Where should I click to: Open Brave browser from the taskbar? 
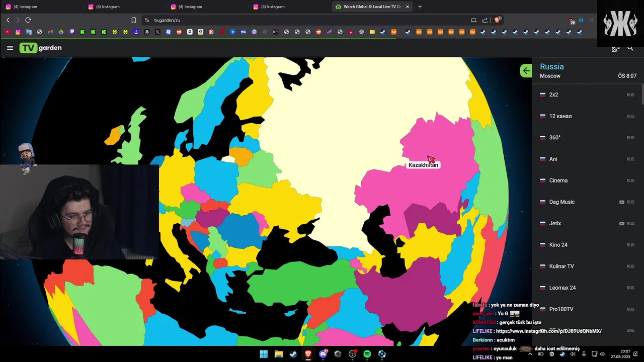(308, 354)
